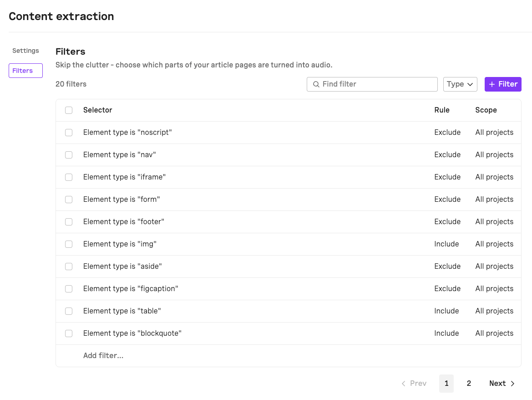Viewport: 532px width, 400px height.
Task: Open the Element type is "footer" row
Action: [124, 222]
